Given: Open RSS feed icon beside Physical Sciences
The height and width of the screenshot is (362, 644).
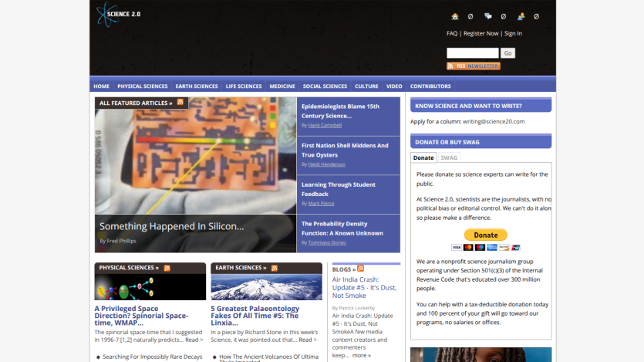Looking at the screenshot, I should tap(167, 268).
